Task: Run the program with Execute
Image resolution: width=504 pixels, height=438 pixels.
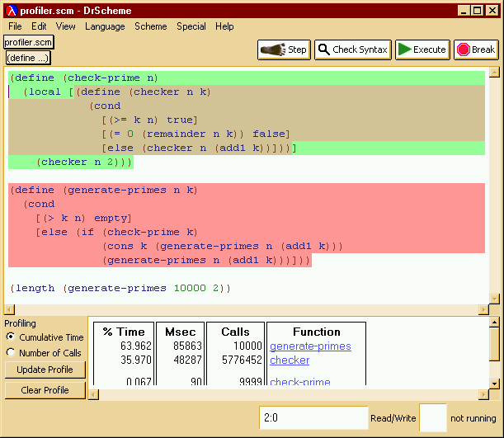Action: coord(422,49)
